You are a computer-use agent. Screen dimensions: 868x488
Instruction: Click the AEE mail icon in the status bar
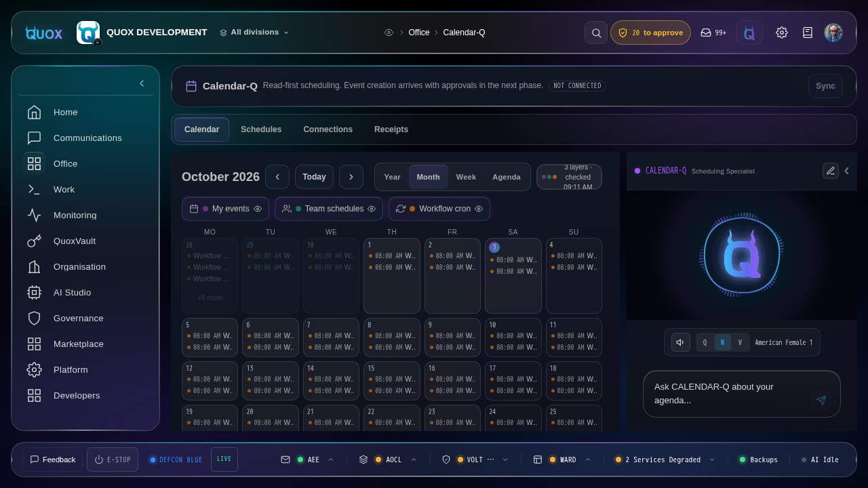point(285,460)
